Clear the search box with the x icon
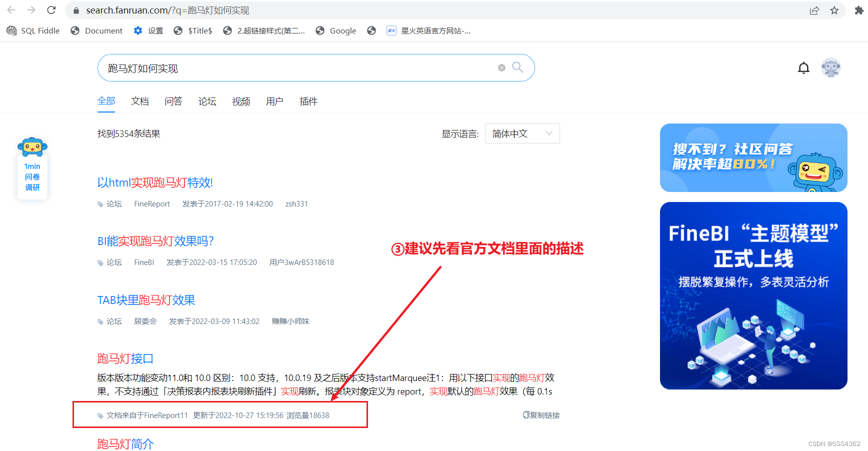This screenshot has width=868, height=451. coord(501,68)
